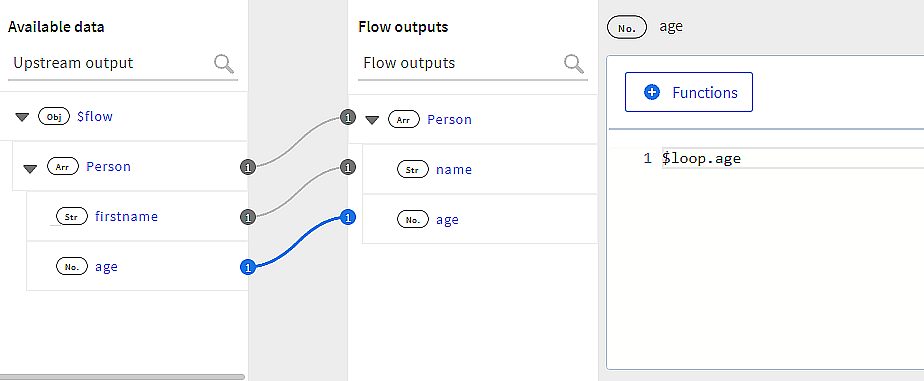The image size is (924, 381).
Task: Collapse the upstream Person array
Action: pyautogui.click(x=31, y=168)
